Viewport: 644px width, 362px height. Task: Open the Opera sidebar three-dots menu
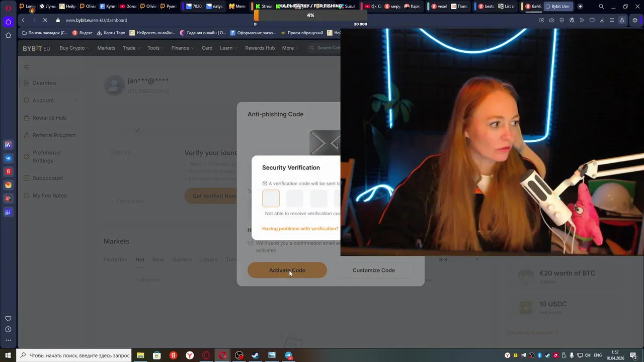pos(8,340)
